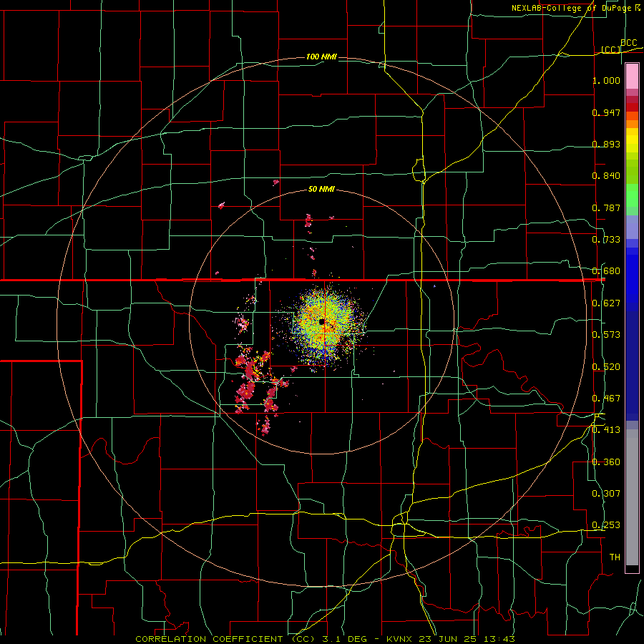The width and height of the screenshot is (644, 644).
Task: Click the 50 NMI range ring label
Action: [321, 190]
